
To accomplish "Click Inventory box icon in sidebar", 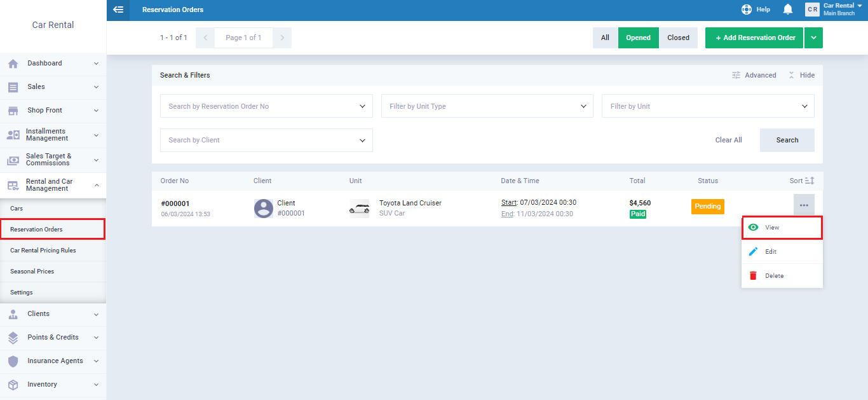I will coord(13,385).
